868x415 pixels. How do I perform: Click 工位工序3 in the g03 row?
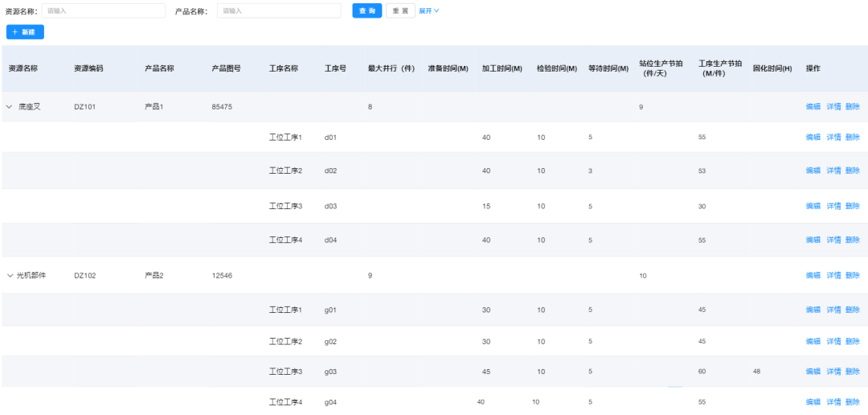coord(285,372)
